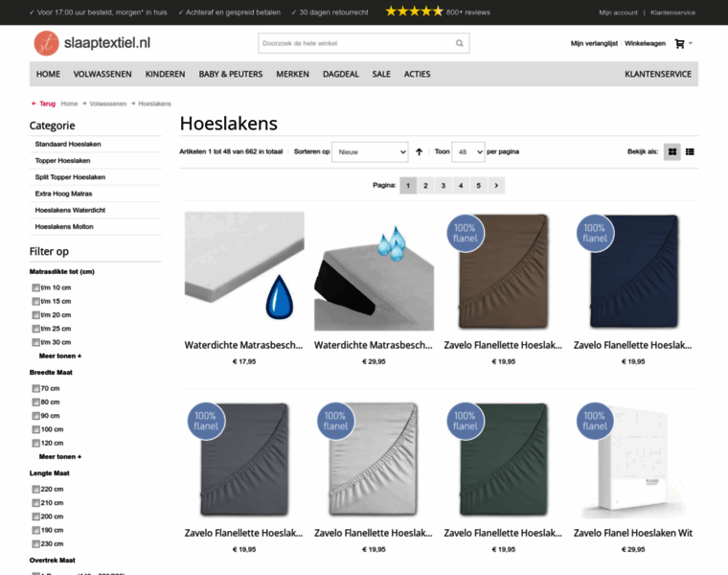Screen dimensions: 728x575
Task: Check the t/m 30 cm filter
Action: [35, 342]
